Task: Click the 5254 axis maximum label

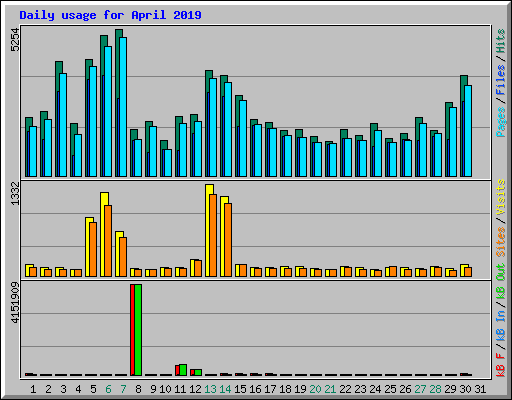Action: (15, 40)
